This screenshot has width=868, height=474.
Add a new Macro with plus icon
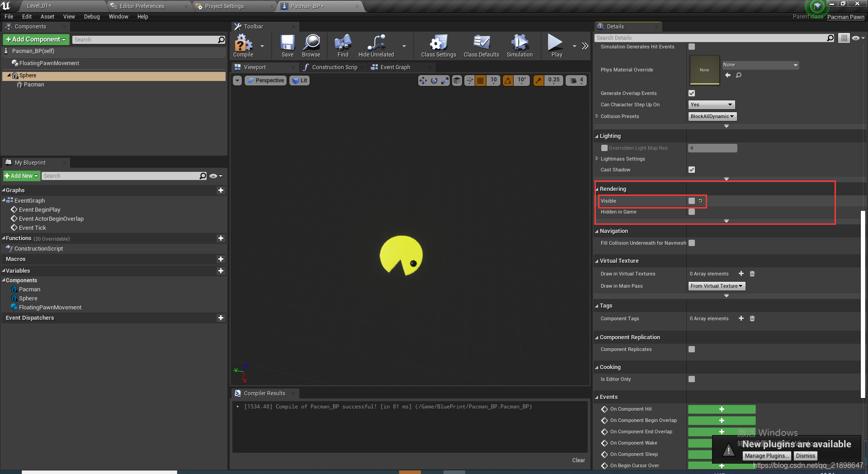click(x=221, y=259)
